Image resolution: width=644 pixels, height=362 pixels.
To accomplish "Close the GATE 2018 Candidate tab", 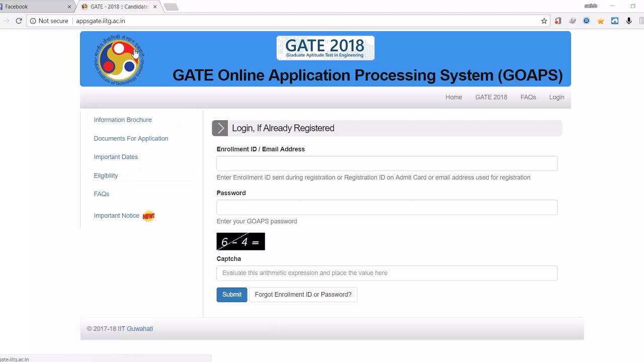I will (x=155, y=7).
